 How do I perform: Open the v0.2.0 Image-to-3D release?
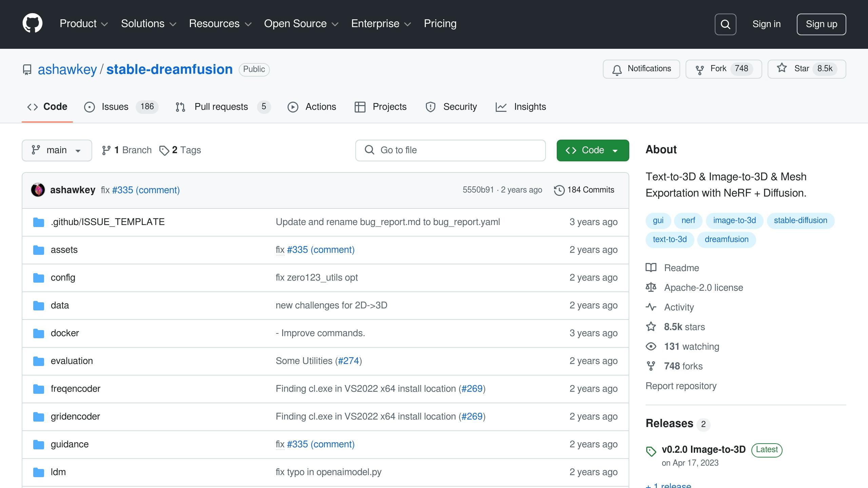[x=704, y=450]
